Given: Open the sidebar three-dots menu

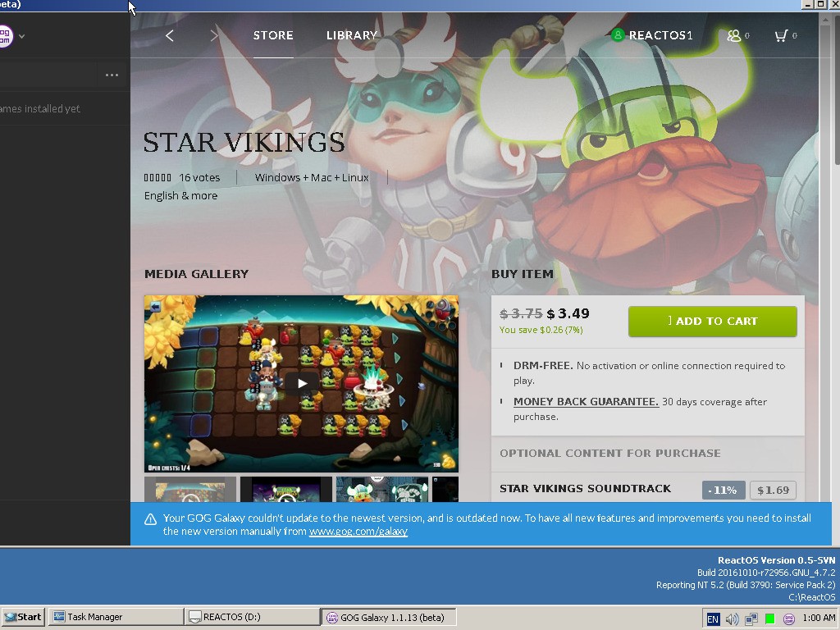Looking at the screenshot, I should [x=112, y=75].
